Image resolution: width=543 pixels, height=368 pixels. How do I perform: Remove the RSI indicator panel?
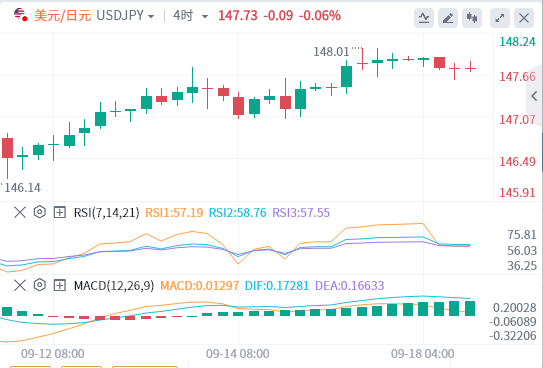pyautogui.click(x=20, y=212)
